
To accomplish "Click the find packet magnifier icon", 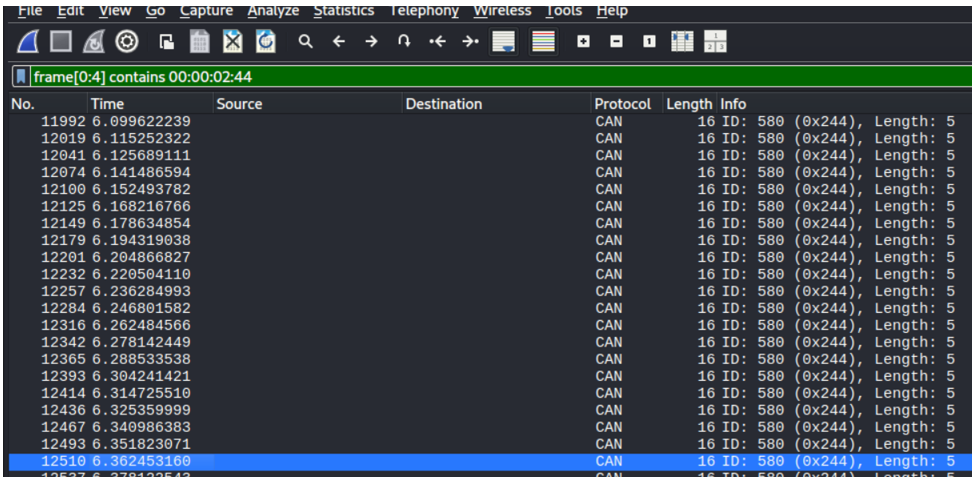I will 306,43.
